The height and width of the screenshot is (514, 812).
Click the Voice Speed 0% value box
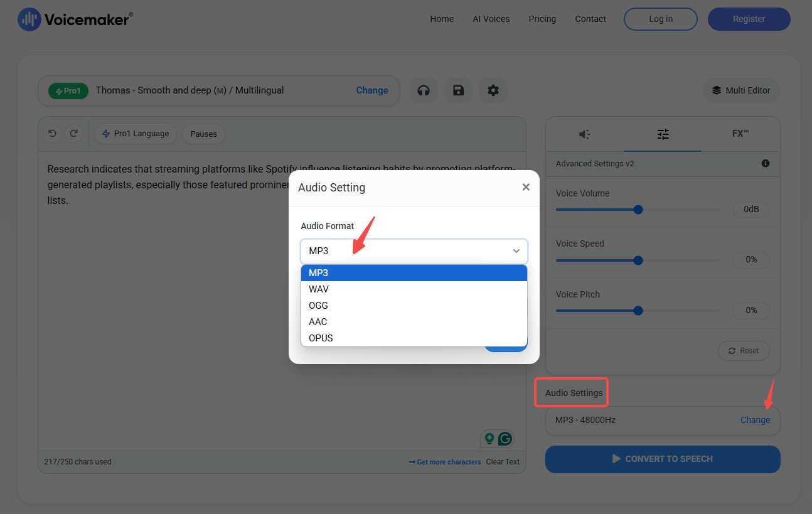(x=751, y=259)
